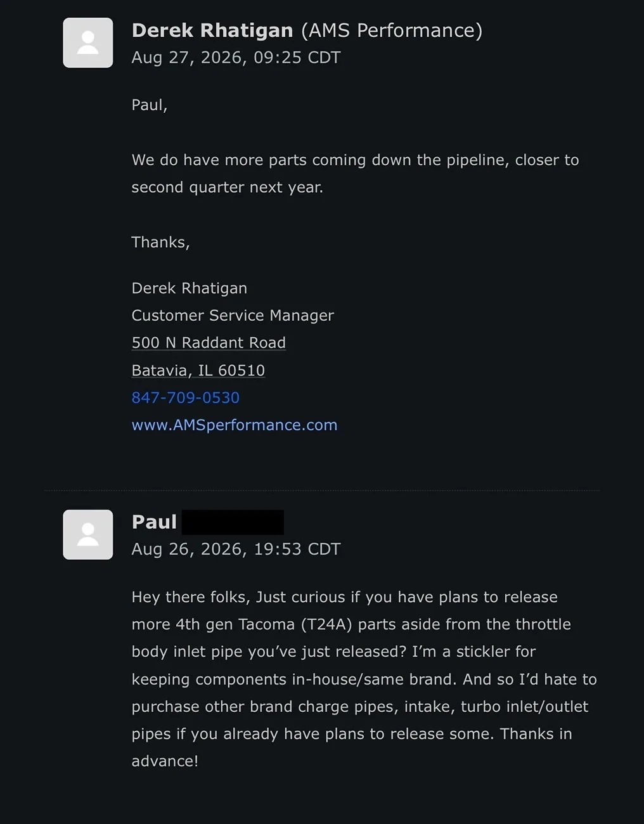This screenshot has height=824, width=644.
Task: Click the 'Hey there folks' opening line
Action: coord(345,597)
